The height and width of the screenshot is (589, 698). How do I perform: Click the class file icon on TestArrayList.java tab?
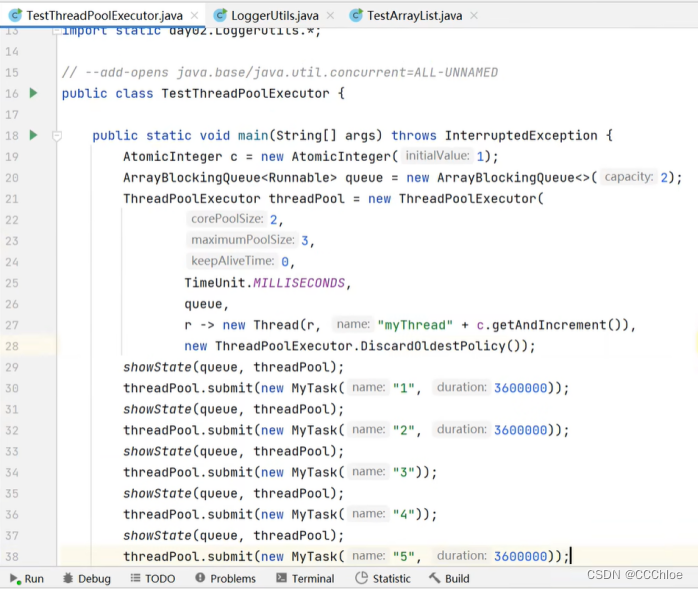click(356, 16)
